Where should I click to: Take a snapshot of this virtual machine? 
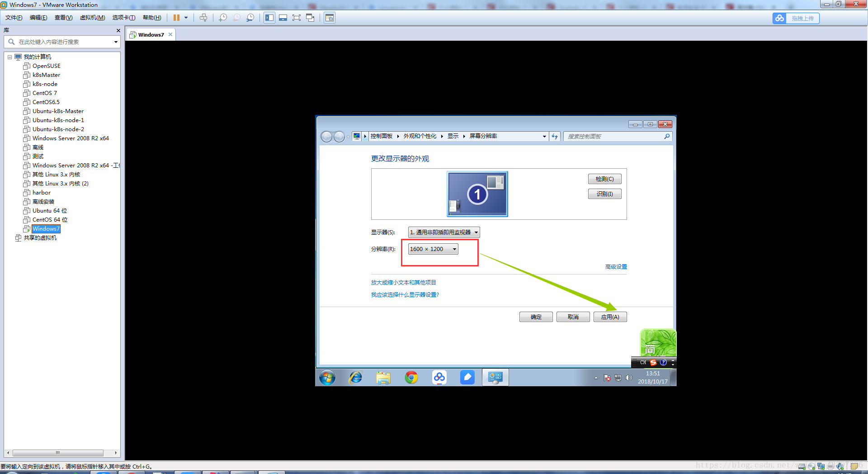[x=223, y=18]
